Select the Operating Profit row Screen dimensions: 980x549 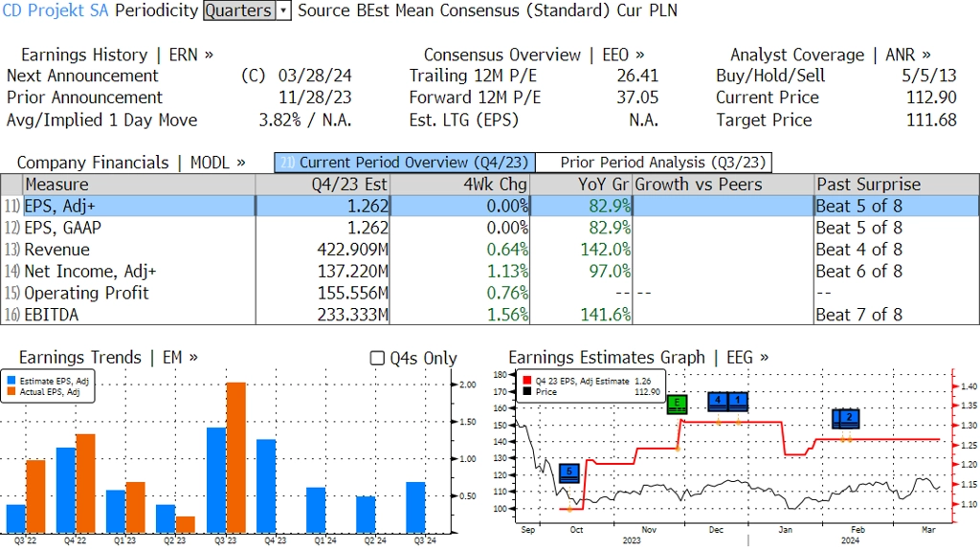[x=490, y=293]
